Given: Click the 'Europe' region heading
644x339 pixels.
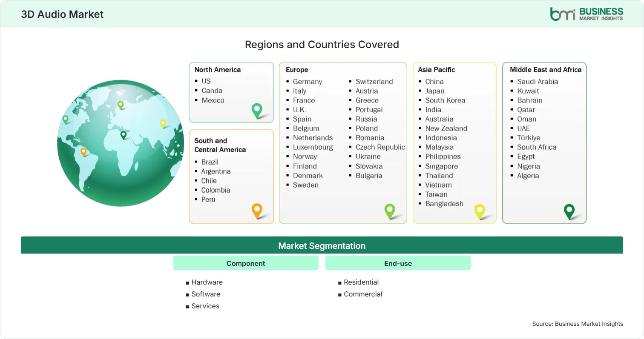Looking at the screenshot, I should pos(297,70).
